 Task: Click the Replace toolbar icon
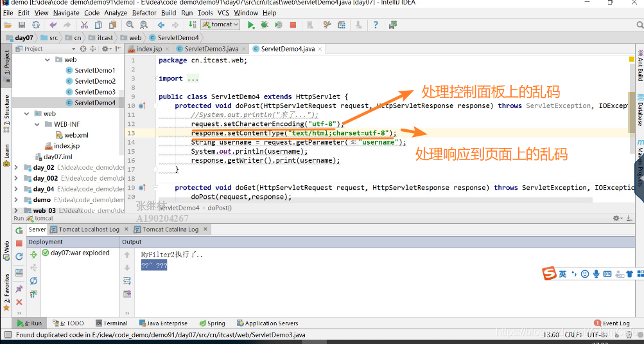[x=144, y=25]
